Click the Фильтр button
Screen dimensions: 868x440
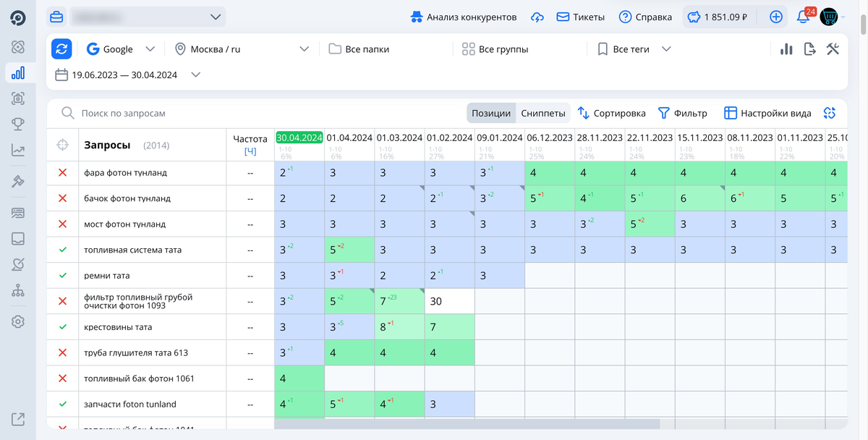[x=682, y=113]
